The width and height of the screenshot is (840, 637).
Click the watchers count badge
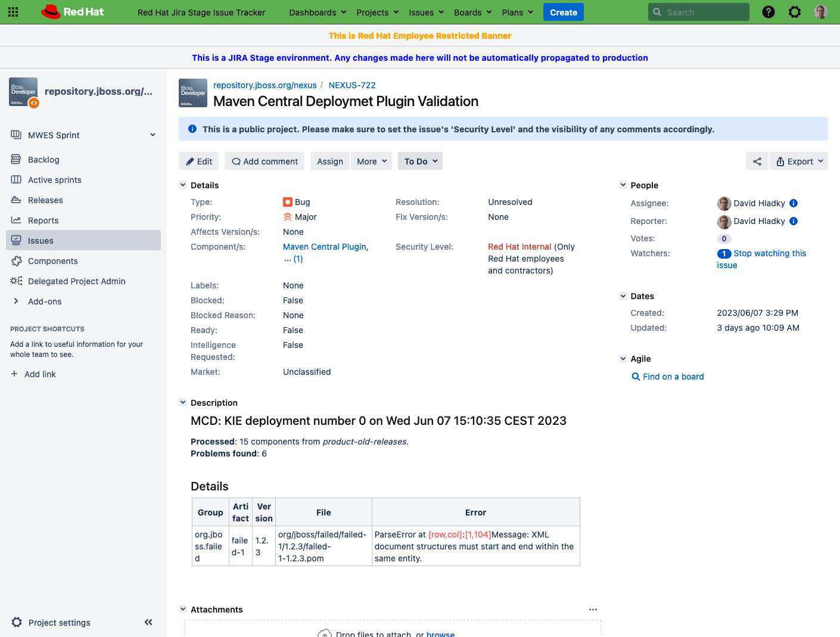pyautogui.click(x=724, y=254)
